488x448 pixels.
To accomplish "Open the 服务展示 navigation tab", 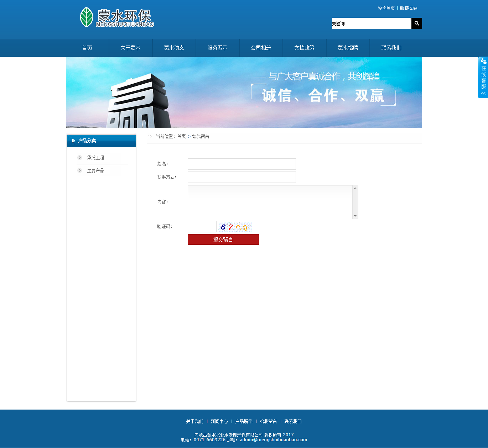I will coord(217,48).
